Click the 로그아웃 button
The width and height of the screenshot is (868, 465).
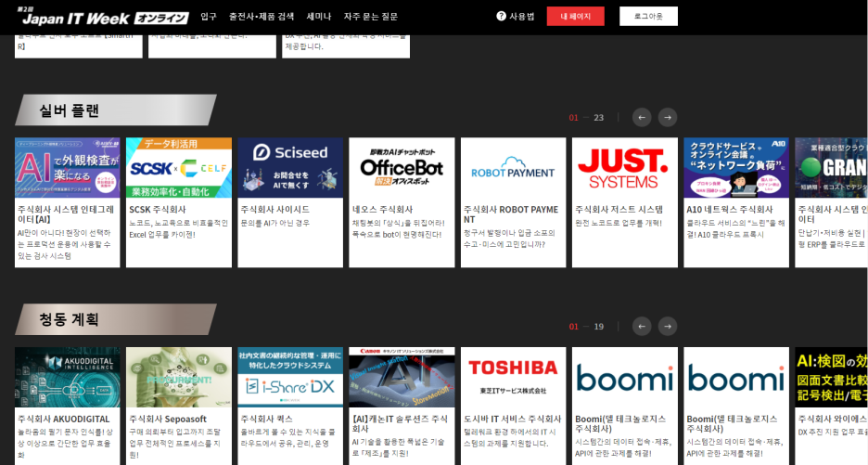(x=648, y=16)
